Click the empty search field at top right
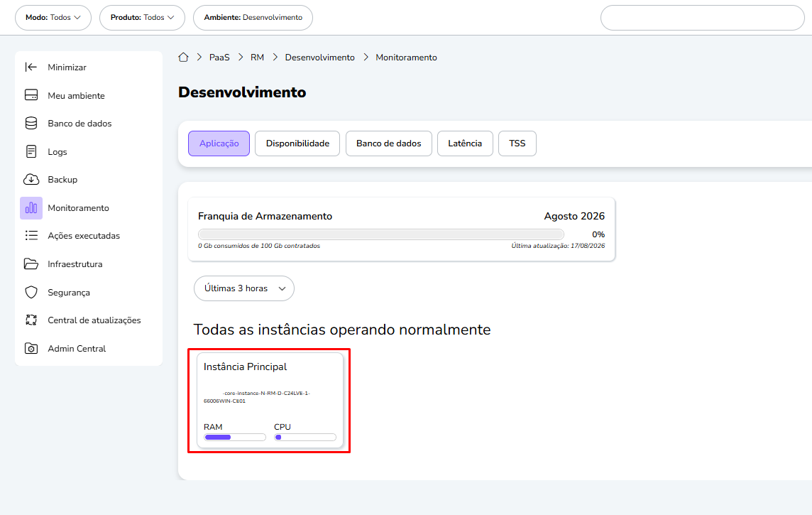 tap(702, 18)
